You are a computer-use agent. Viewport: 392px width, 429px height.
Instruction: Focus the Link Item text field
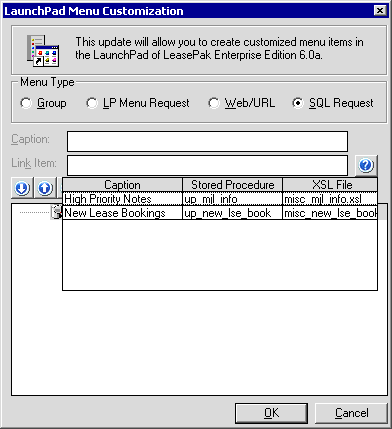point(207,165)
